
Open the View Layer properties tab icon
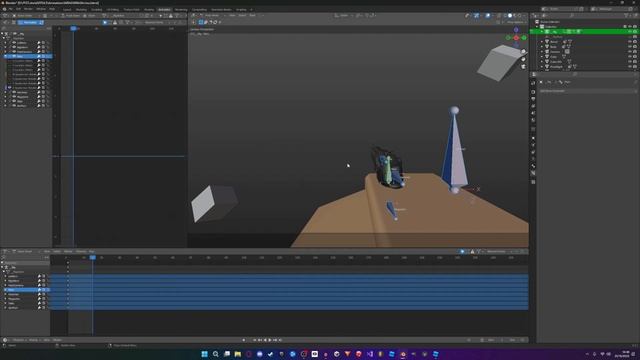(533, 106)
